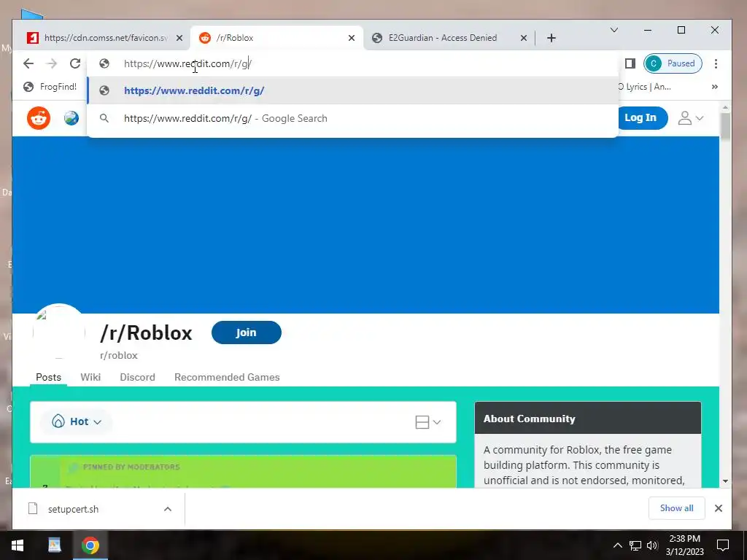Select the Posts tab
Image resolution: width=747 pixels, height=560 pixels.
[49, 377]
